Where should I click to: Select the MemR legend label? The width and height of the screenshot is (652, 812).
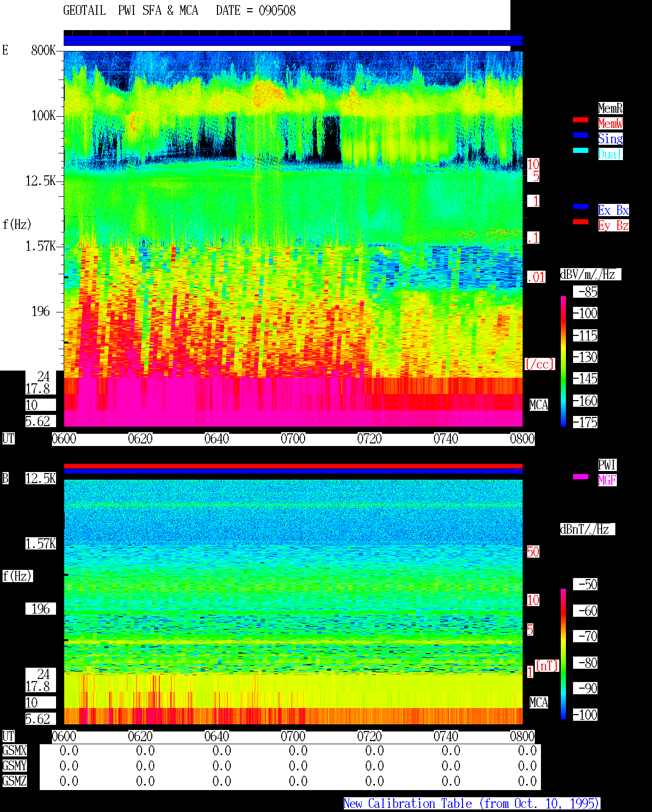610,108
